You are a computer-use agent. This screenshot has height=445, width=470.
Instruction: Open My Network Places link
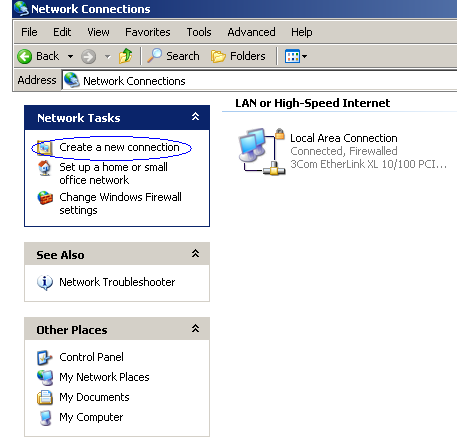104,377
